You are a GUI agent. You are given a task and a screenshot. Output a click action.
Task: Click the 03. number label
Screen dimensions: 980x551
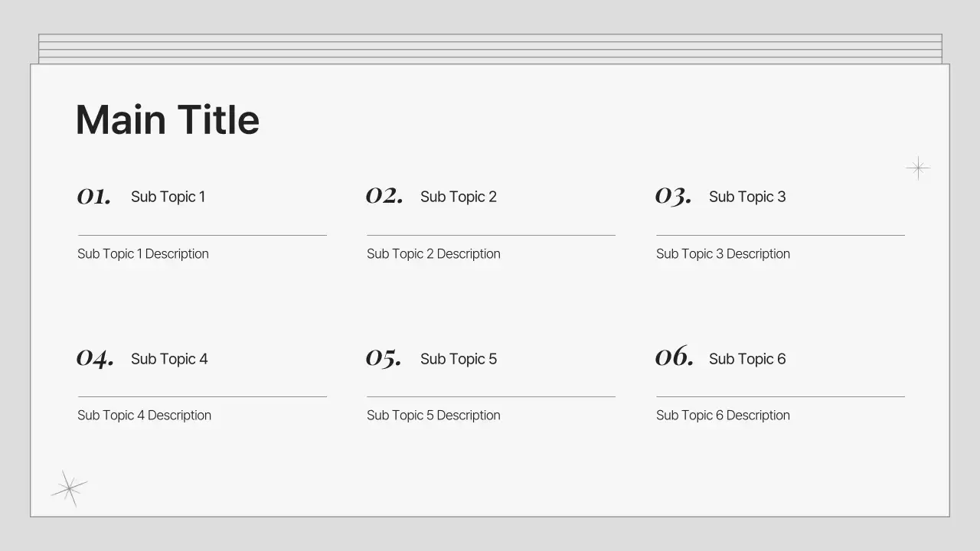[x=673, y=197]
